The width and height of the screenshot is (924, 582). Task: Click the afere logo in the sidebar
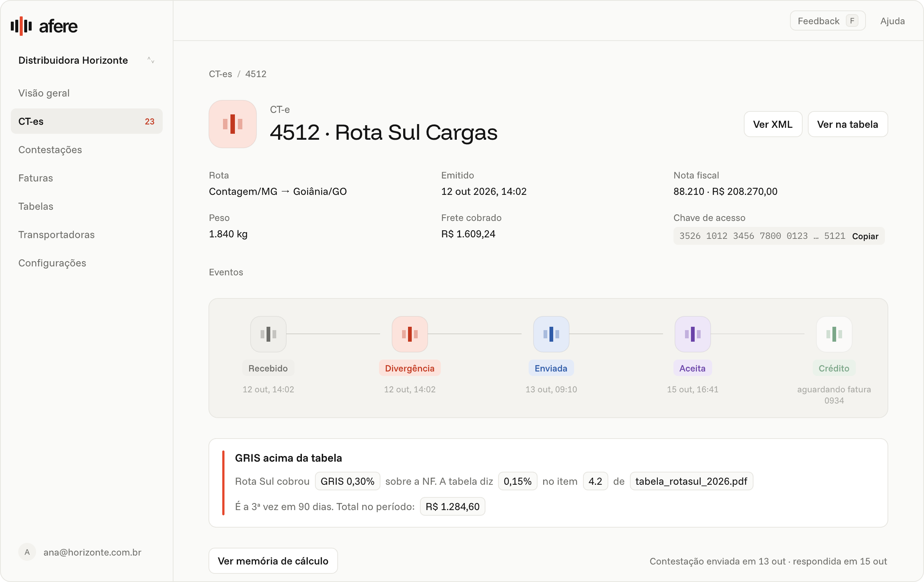[x=44, y=26]
